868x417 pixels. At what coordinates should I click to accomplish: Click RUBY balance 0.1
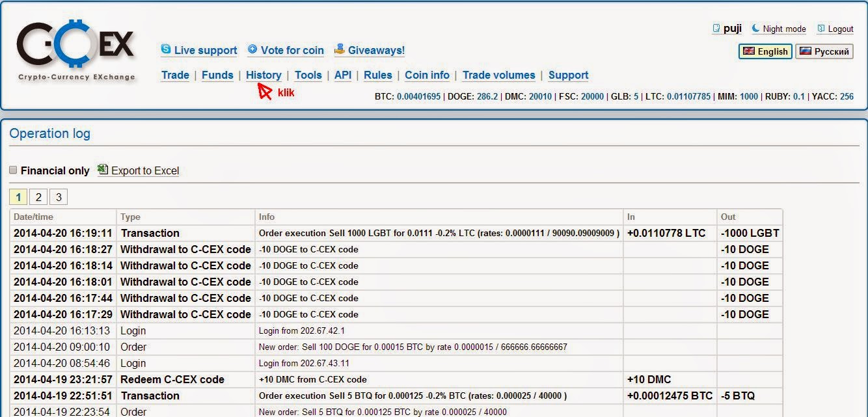(x=799, y=96)
